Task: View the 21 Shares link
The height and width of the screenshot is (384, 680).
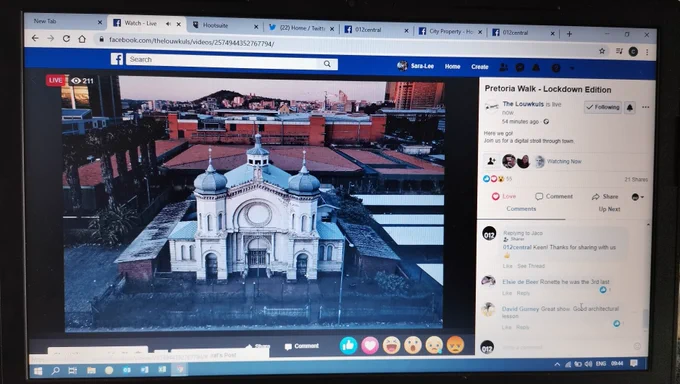Action: (x=636, y=179)
